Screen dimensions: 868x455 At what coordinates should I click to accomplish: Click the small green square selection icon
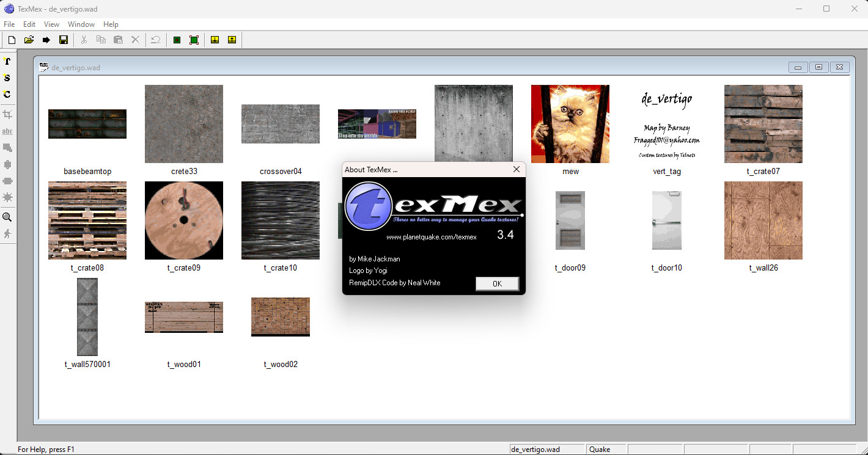point(177,40)
